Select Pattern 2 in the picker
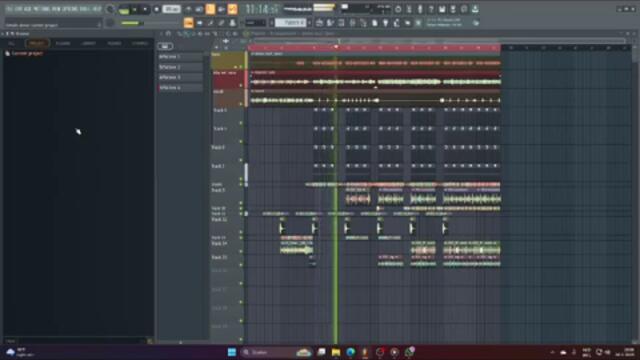This screenshot has width=640, height=360. [x=181, y=67]
